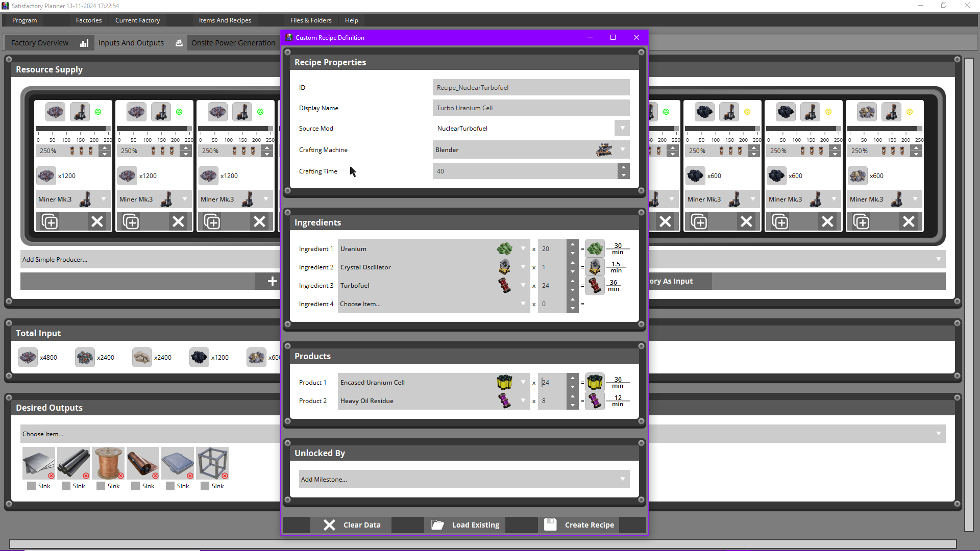Click inside the Display Name text field
This screenshot has height=551, width=980.
click(531, 108)
